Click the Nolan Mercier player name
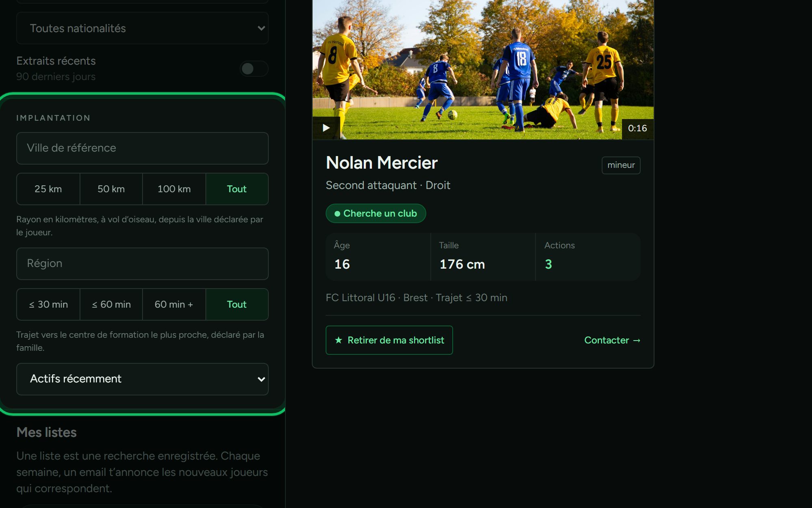This screenshot has height=508, width=812. coord(382,163)
